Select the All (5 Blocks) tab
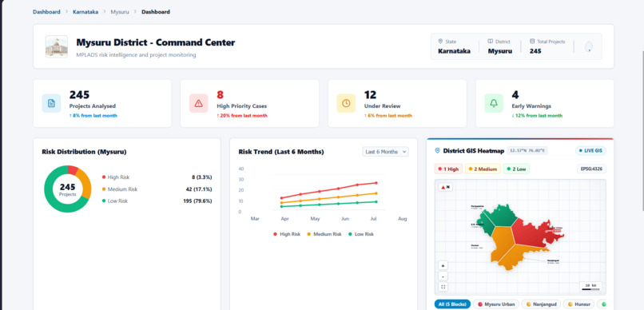The image size is (644, 310). coord(452,304)
